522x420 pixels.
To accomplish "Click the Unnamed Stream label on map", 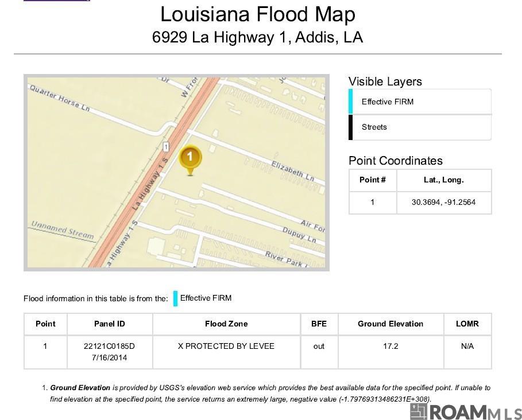I will 63,230.
